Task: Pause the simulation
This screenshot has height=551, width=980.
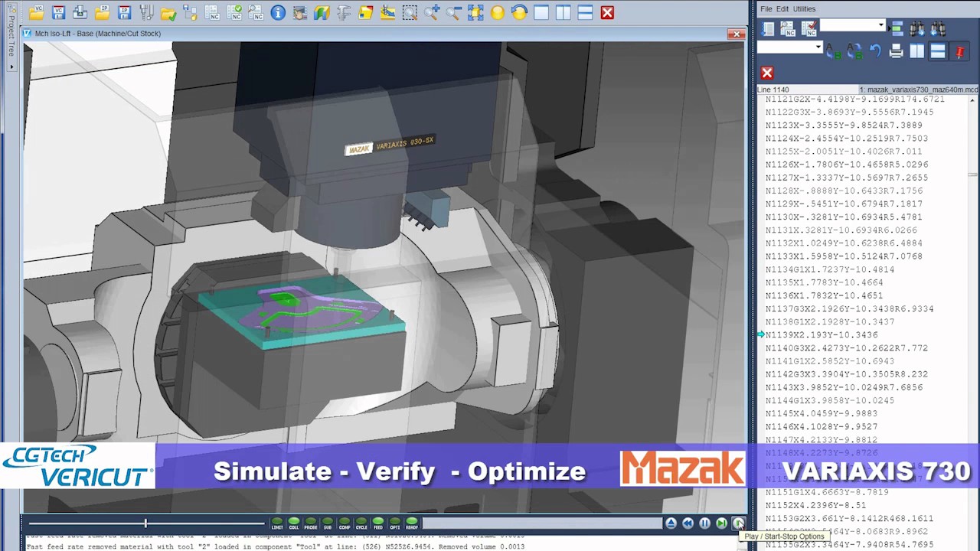Action: tap(704, 523)
